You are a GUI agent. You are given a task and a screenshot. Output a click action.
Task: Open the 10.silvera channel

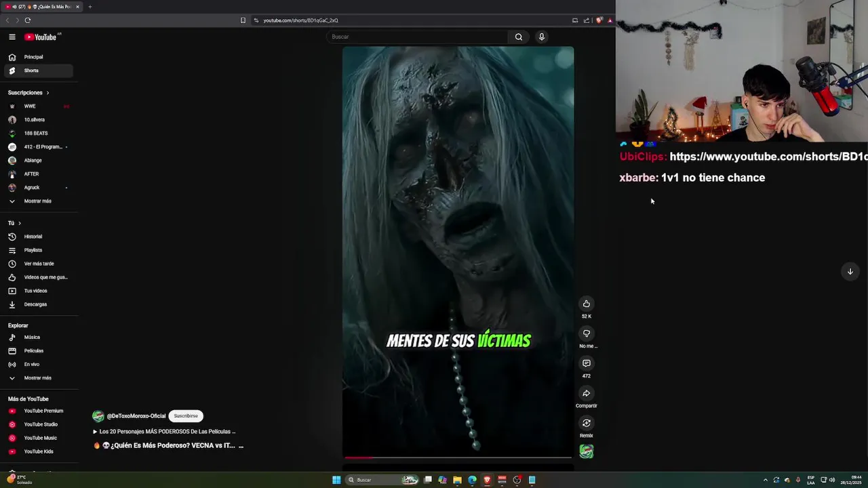coord(38,120)
